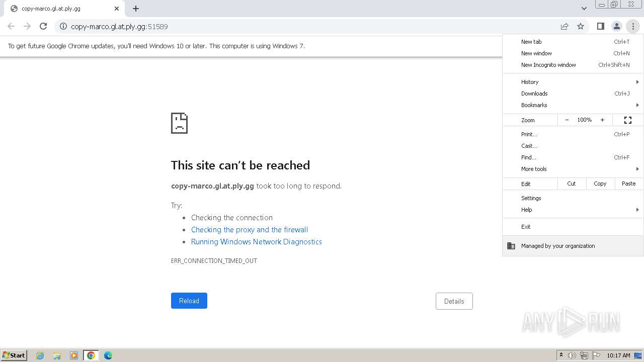Click ERR_CONNECTION_TIMED_OUT error code text

214,261
